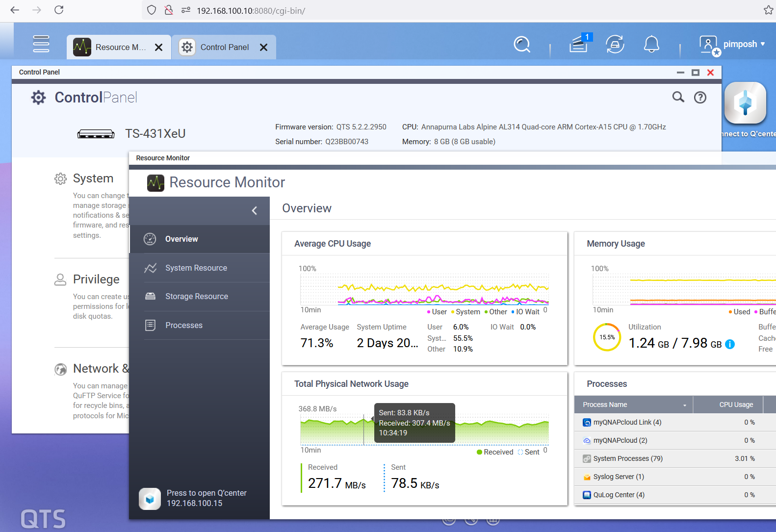Image resolution: width=776 pixels, height=532 pixels.
Task: Click the Average CPU Usage graph
Action: (424, 289)
